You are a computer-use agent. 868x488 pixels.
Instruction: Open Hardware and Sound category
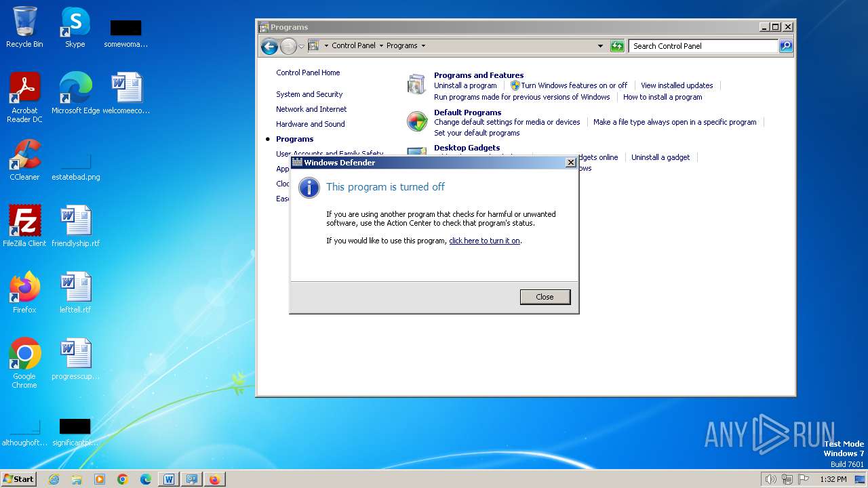(311, 124)
